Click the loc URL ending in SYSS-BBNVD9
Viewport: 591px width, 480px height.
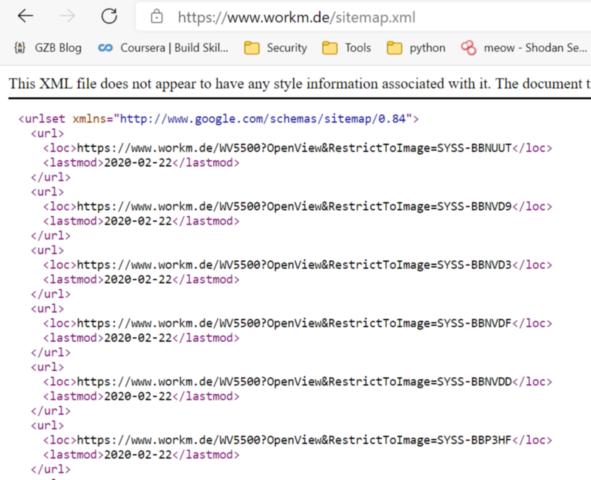294,206
